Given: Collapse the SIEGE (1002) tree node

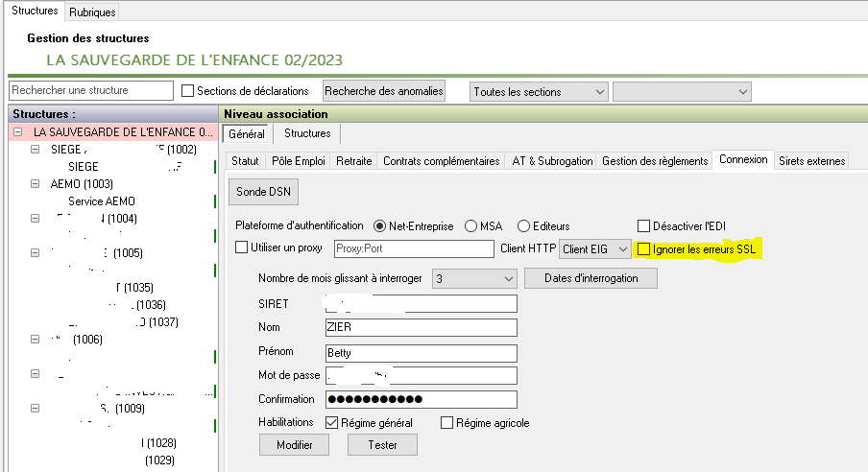Looking at the screenshot, I should point(36,150).
